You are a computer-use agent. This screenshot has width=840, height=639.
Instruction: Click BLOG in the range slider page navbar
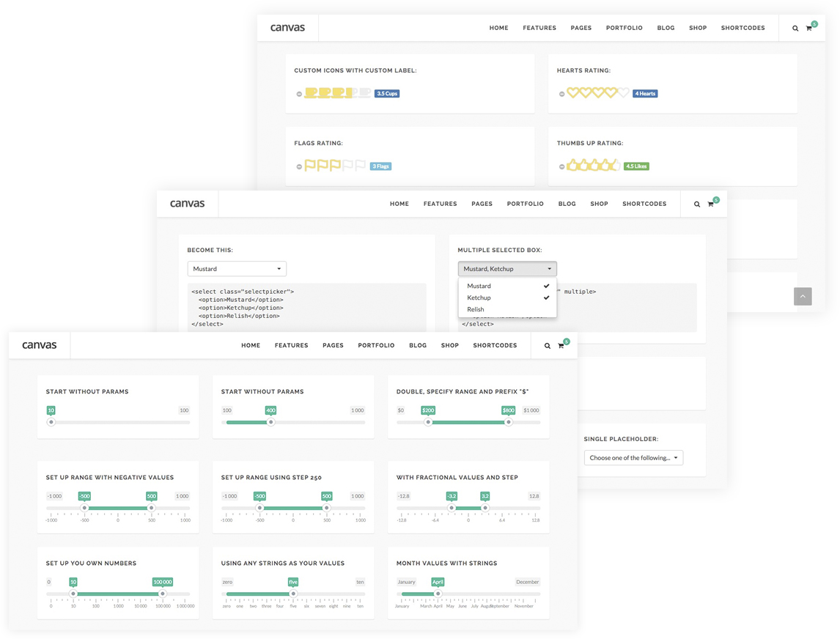418,345
